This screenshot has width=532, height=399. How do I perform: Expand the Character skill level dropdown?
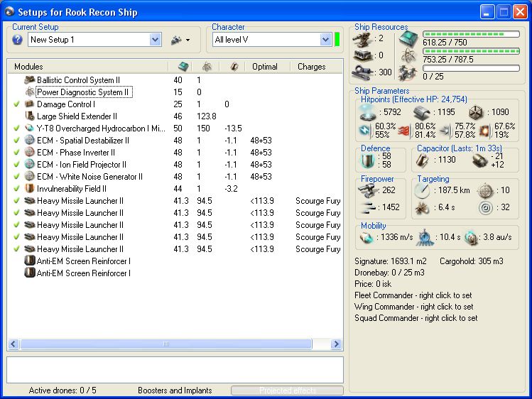click(x=325, y=40)
